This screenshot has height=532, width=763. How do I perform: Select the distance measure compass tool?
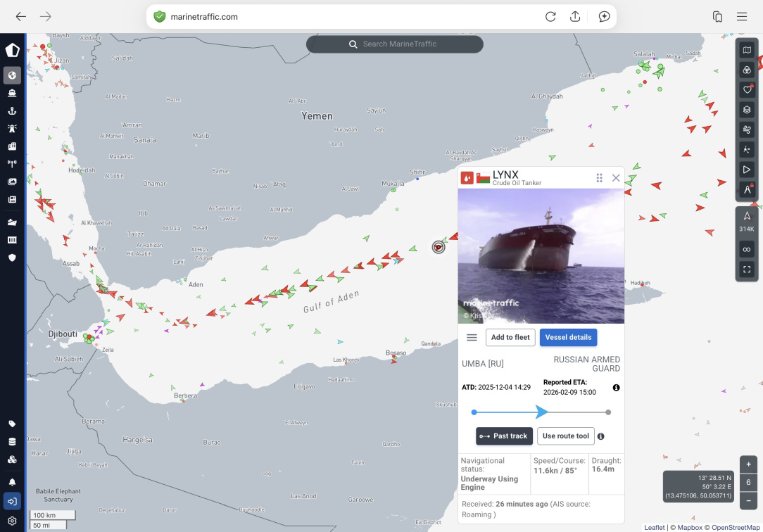click(747, 189)
